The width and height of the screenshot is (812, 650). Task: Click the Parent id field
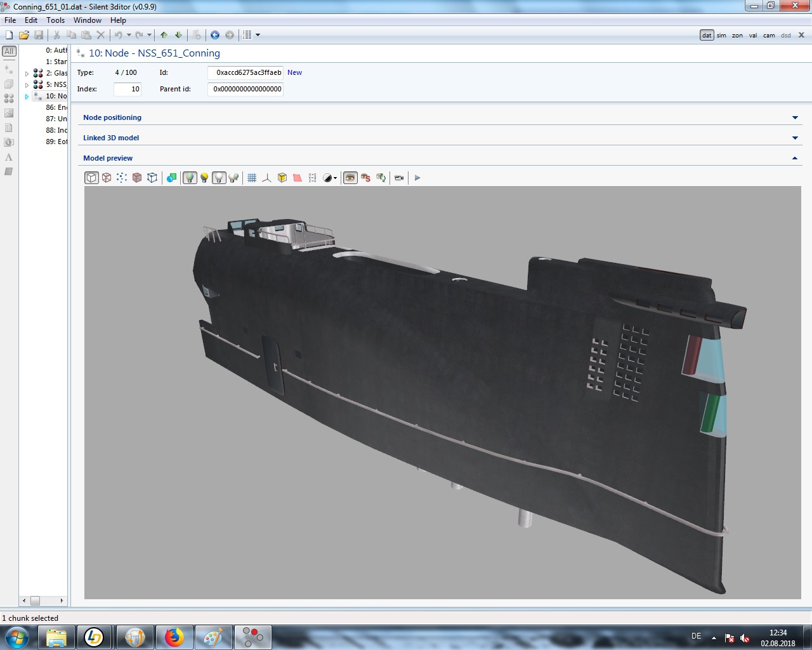tap(246, 89)
